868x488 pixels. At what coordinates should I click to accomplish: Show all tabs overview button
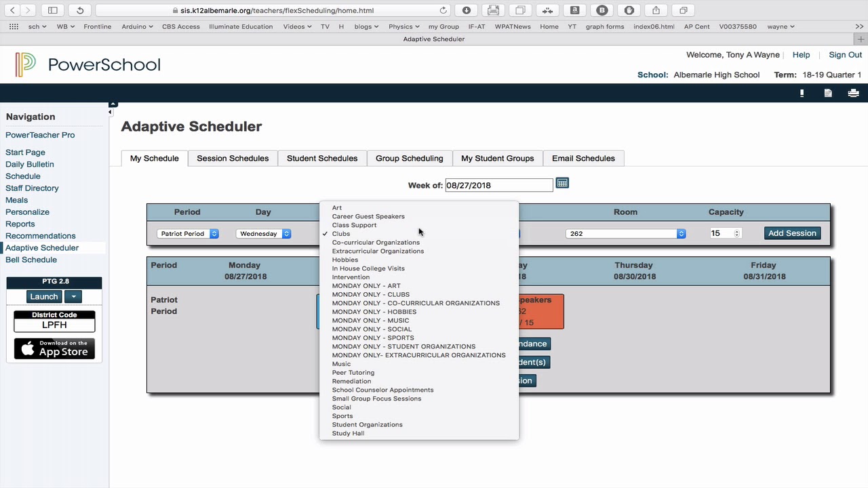(683, 10)
